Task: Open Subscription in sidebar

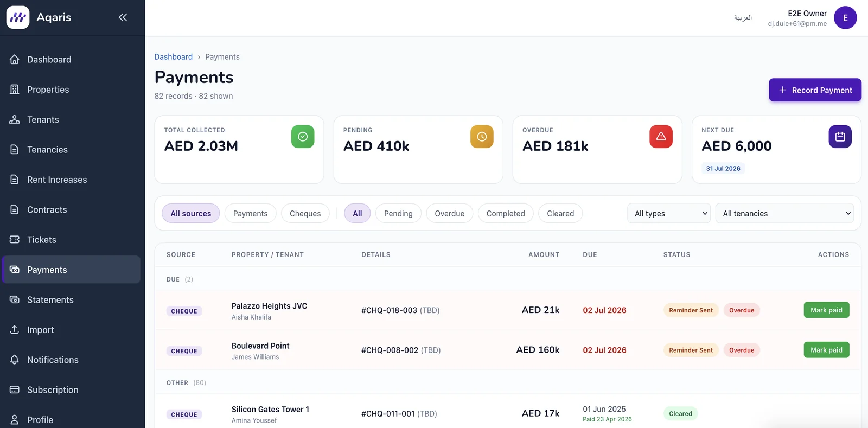Action: (x=71, y=389)
